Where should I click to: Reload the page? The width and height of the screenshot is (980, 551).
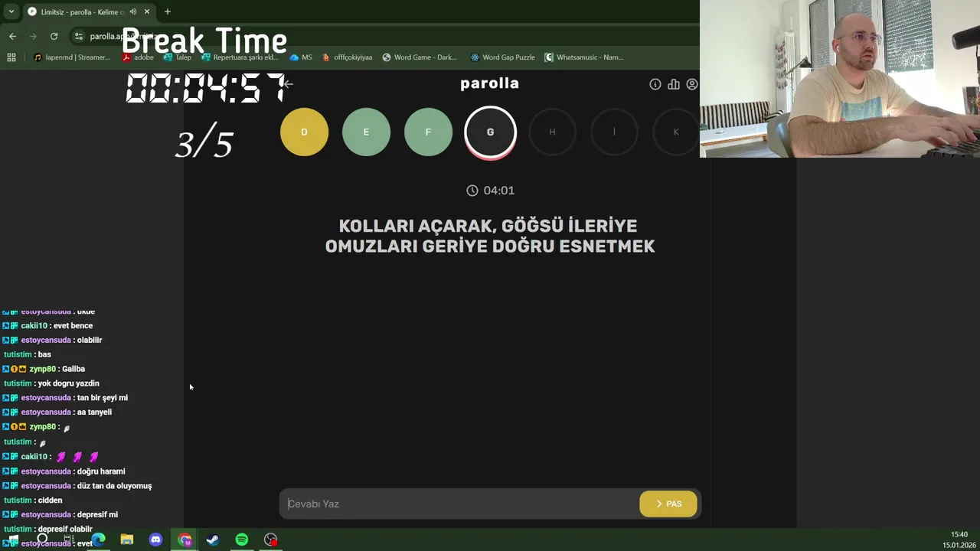tap(54, 36)
